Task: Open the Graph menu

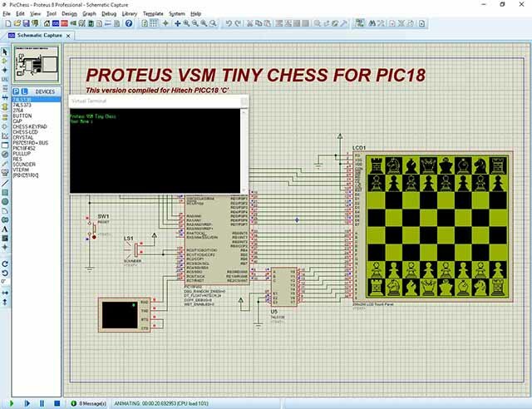Action: pyautogui.click(x=89, y=13)
